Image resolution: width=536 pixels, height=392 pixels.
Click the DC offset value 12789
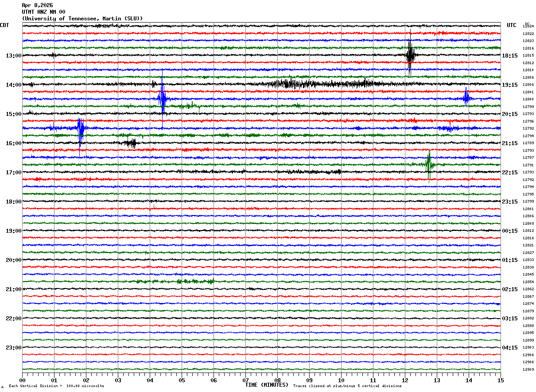528,143
